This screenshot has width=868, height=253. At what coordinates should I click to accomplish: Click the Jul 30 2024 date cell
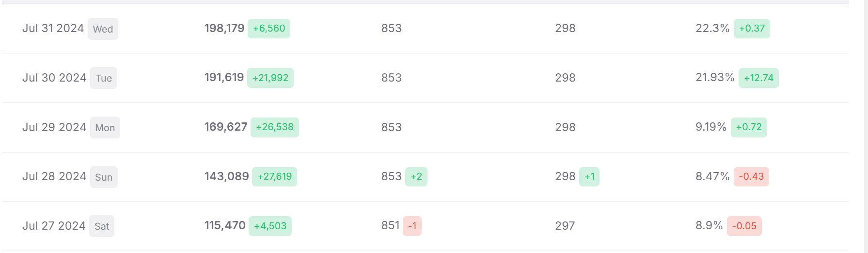(x=54, y=78)
